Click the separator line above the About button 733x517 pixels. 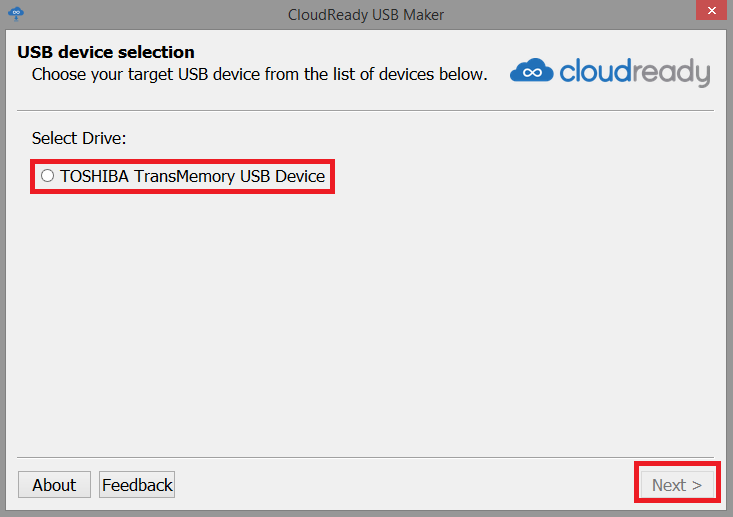coord(366,458)
